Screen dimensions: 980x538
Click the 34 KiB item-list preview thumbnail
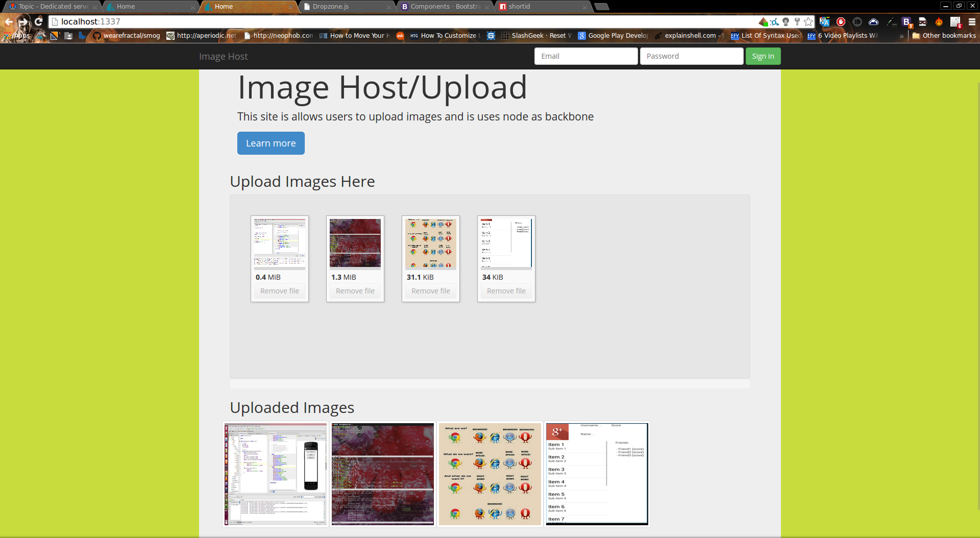(x=506, y=244)
